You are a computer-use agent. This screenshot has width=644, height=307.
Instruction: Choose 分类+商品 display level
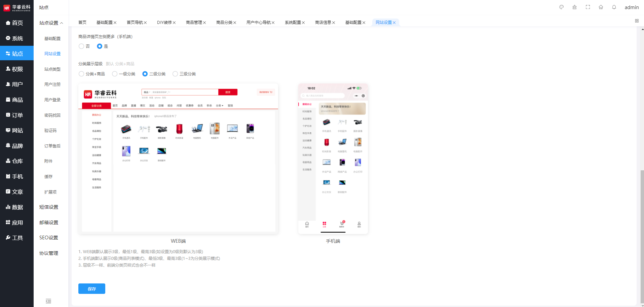click(x=81, y=74)
